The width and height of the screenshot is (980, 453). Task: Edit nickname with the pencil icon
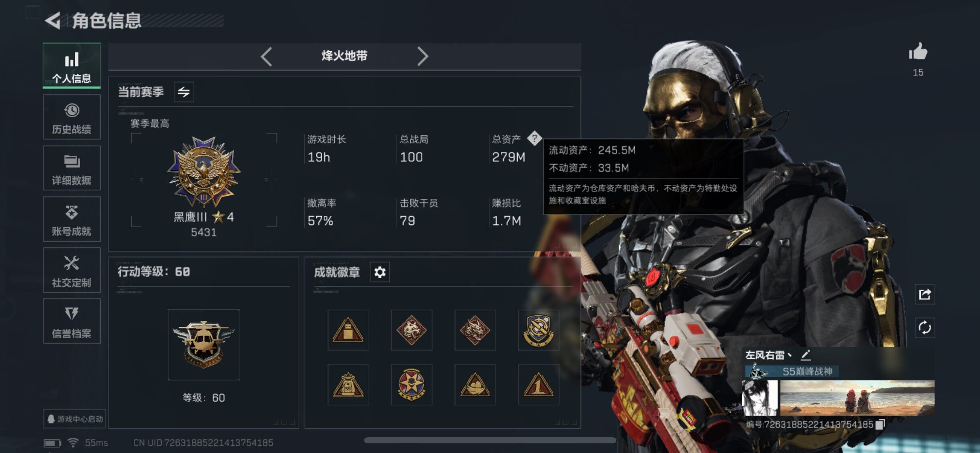[806, 355]
